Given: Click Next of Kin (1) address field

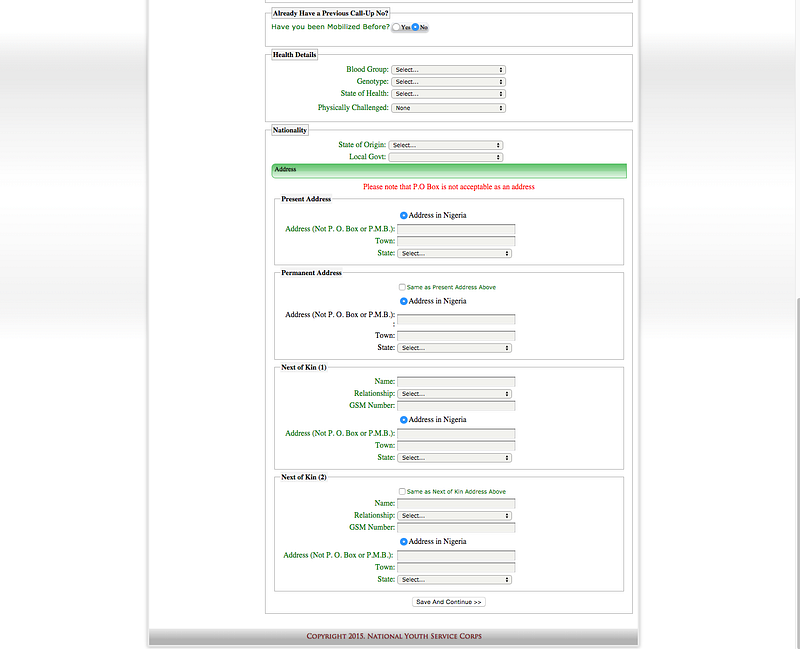Looking at the screenshot, I should tap(456, 433).
